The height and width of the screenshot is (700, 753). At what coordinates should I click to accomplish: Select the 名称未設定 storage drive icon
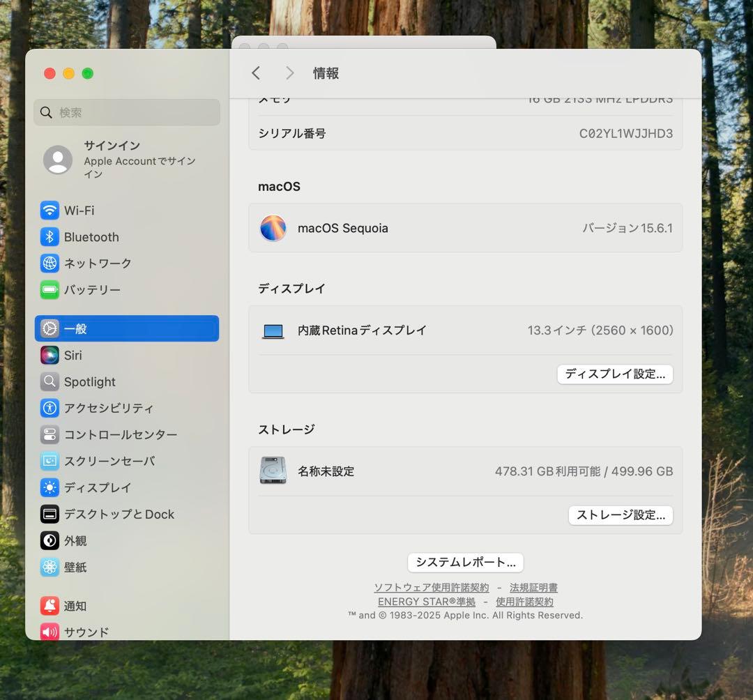coord(273,471)
